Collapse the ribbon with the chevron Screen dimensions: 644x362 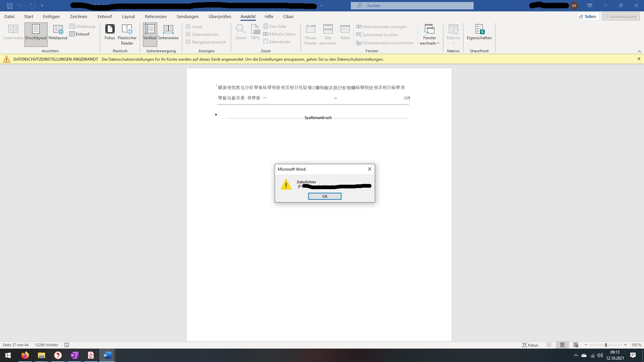[x=640, y=51]
